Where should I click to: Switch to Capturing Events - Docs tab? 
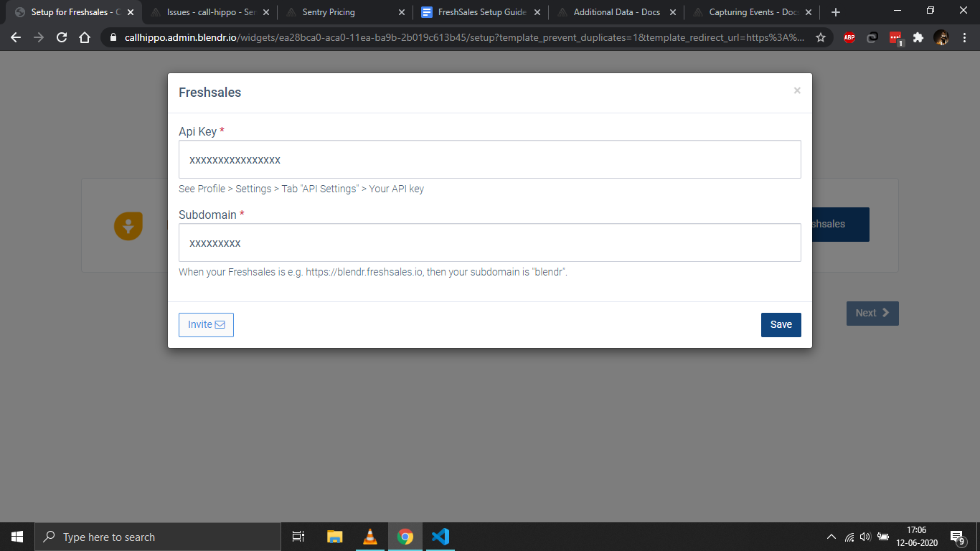click(751, 12)
